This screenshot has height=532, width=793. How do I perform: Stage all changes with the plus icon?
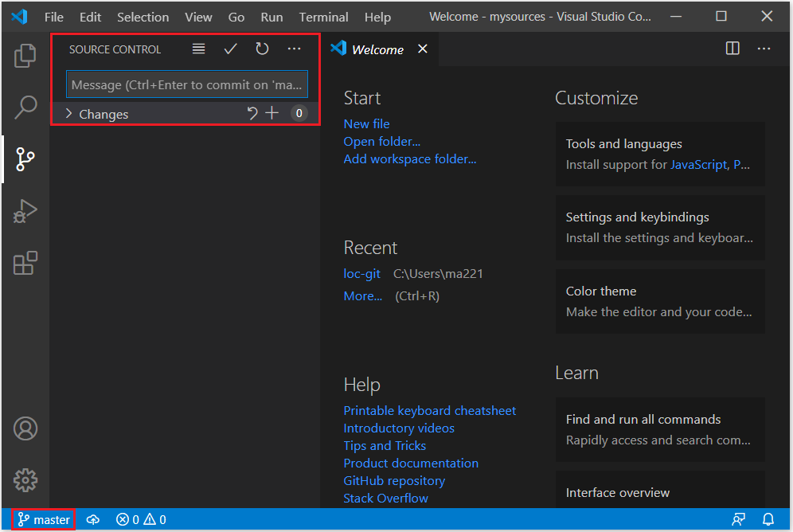[x=272, y=113]
